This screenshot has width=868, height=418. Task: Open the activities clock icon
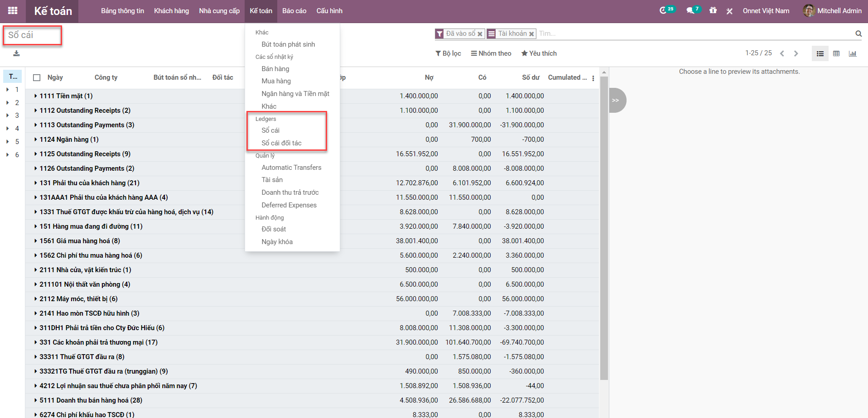click(x=663, y=10)
